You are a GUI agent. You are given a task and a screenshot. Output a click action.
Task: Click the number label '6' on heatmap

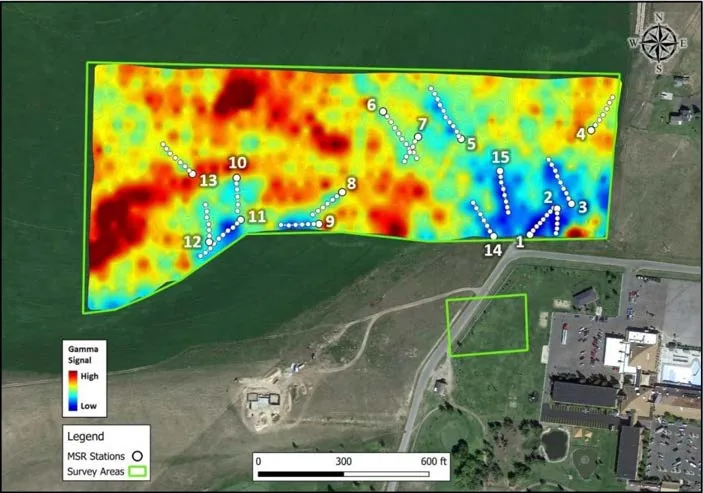coord(371,105)
